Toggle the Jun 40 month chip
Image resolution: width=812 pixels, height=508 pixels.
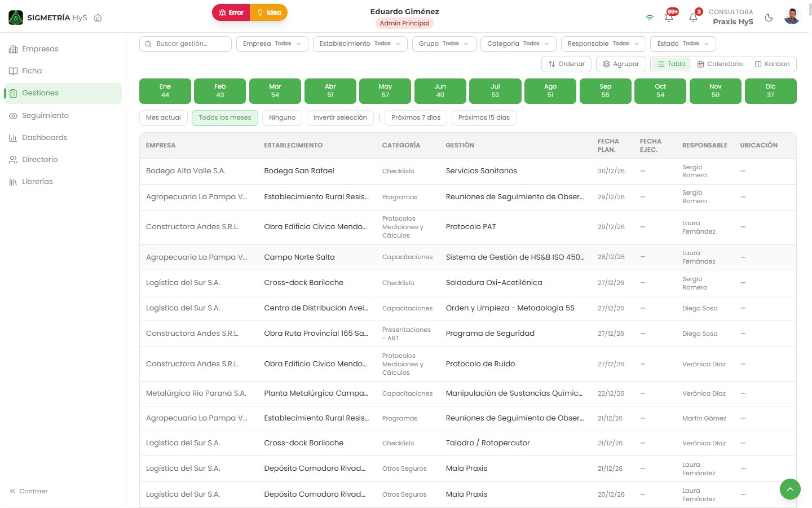point(440,91)
